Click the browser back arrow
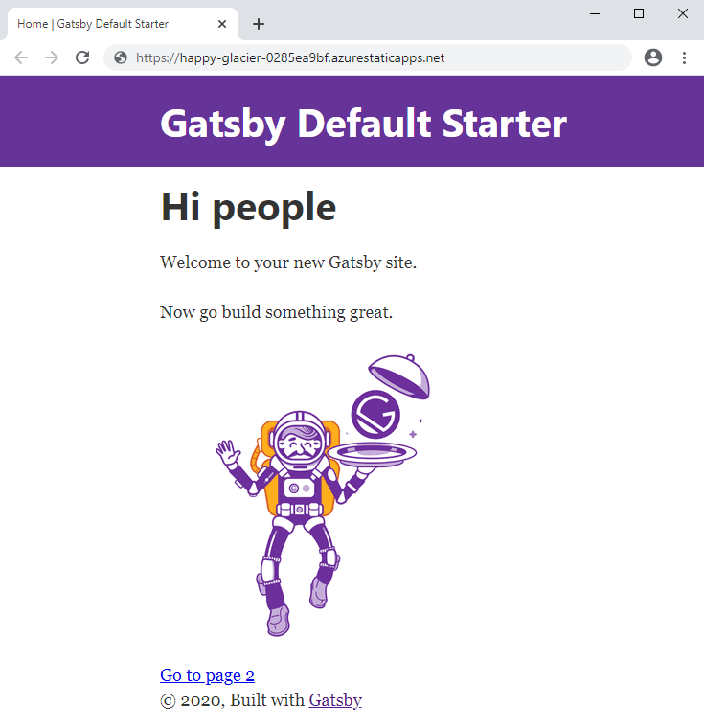The width and height of the screenshot is (704, 728). (x=21, y=57)
